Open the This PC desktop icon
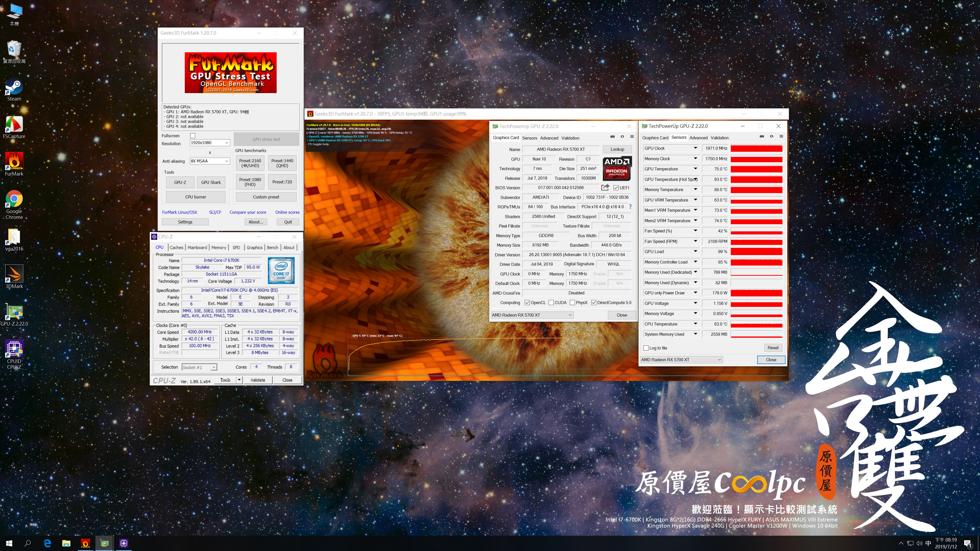The image size is (980, 551). click(x=14, y=15)
